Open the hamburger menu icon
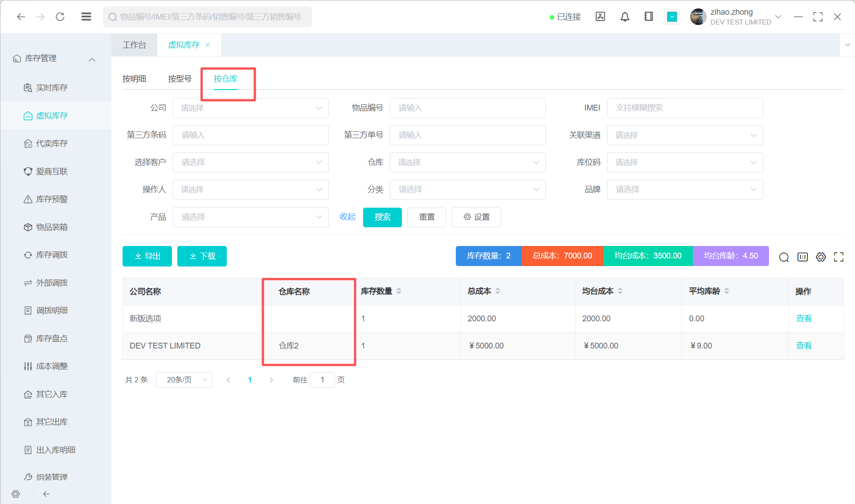 click(86, 17)
